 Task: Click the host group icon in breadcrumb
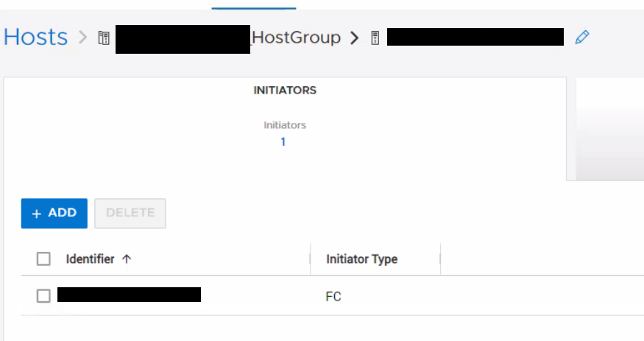point(104,38)
